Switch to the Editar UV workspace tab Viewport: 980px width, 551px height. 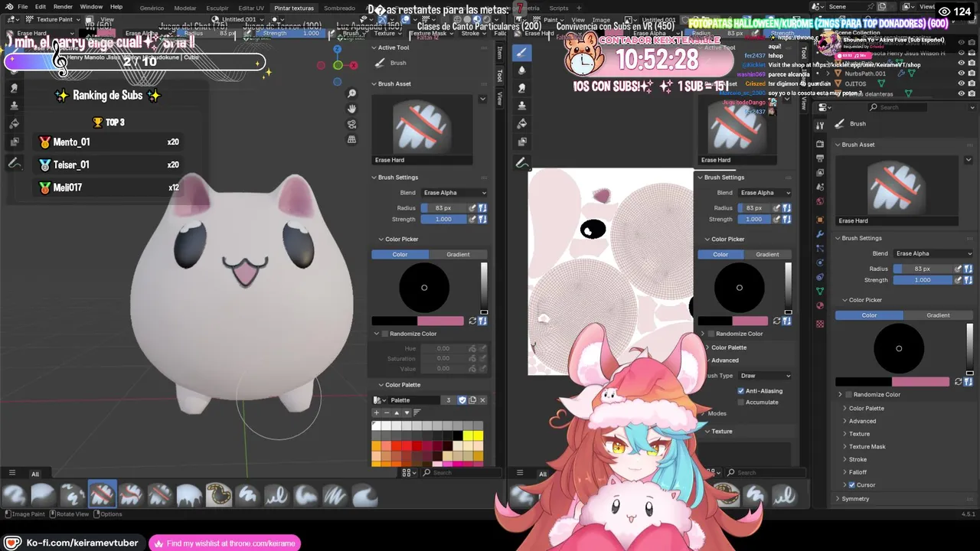click(251, 8)
